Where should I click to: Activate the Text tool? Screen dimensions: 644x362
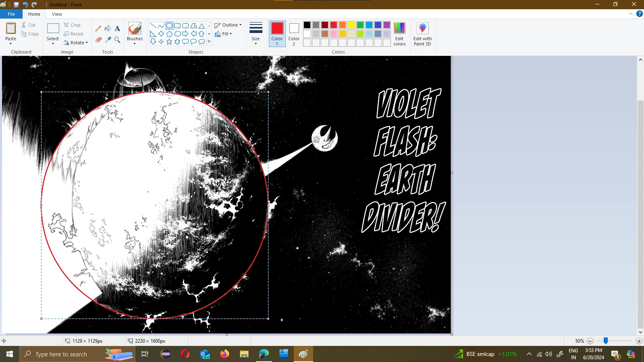tap(117, 29)
